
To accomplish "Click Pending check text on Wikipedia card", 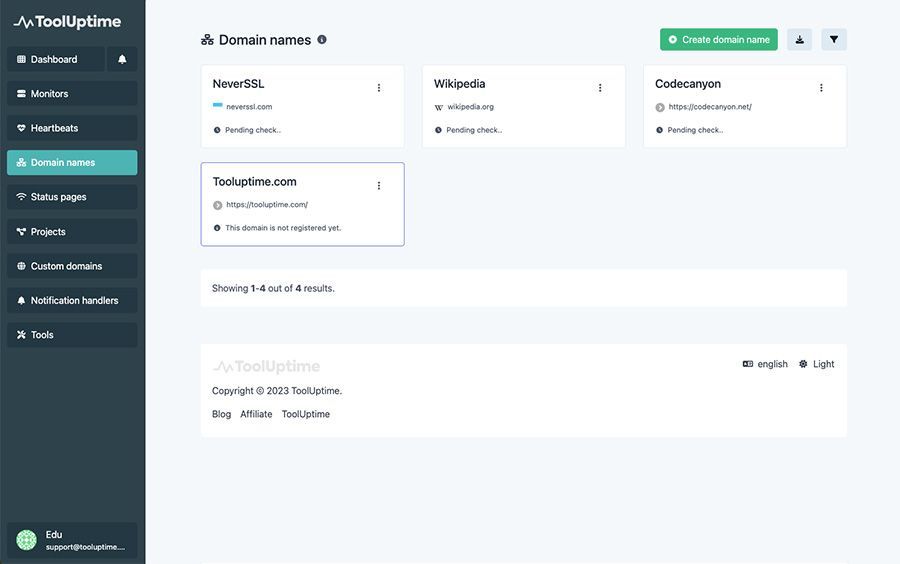I will click(474, 130).
